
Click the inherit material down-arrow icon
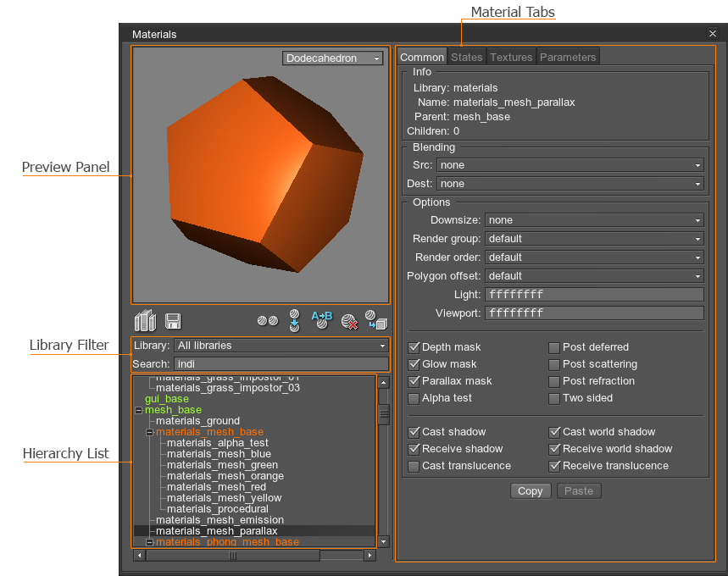pyautogui.click(x=294, y=321)
